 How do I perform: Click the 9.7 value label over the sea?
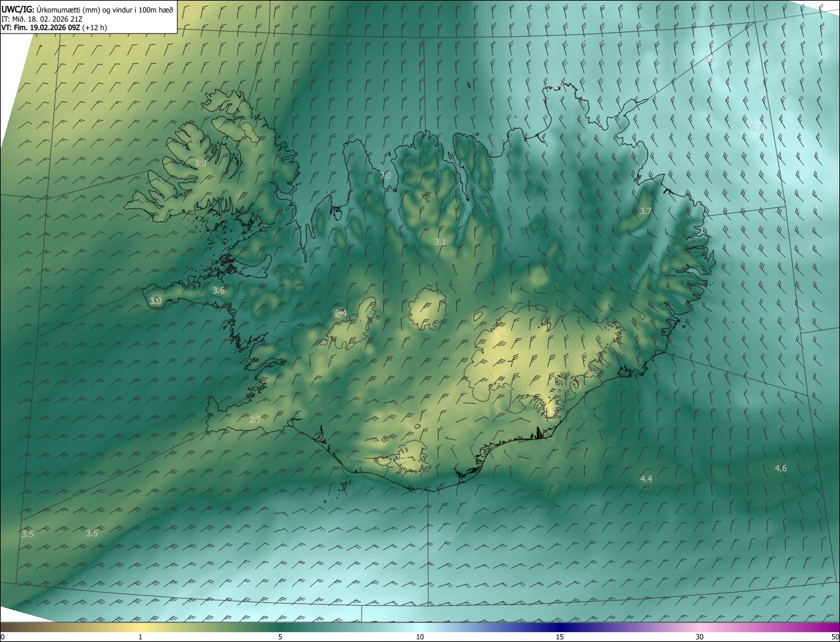pyautogui.click(x=757, y=128)
